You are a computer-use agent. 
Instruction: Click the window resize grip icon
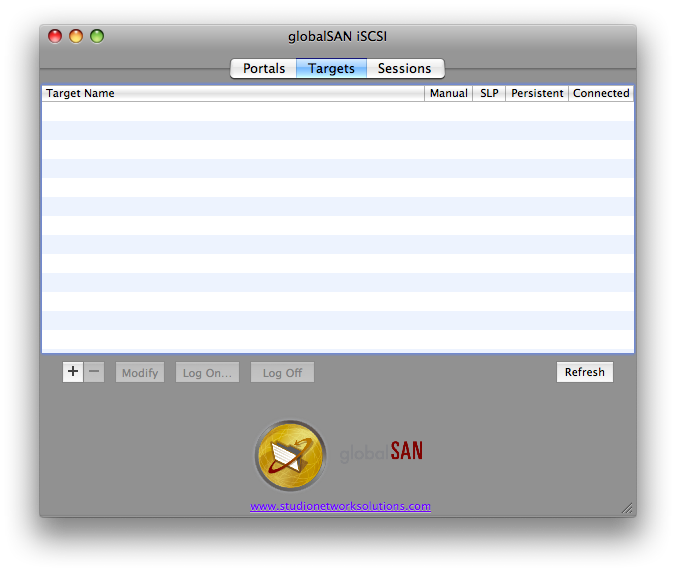[x=627, y=508]
